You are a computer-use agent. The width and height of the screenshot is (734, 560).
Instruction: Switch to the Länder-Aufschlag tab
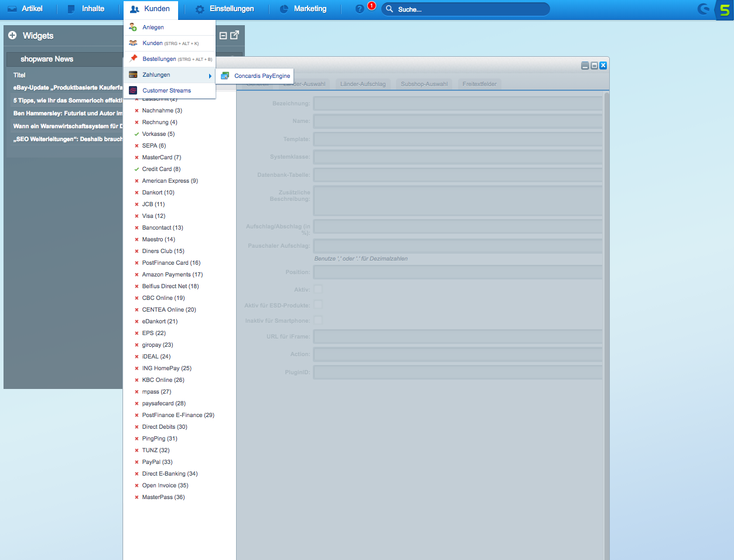point(363,84)
